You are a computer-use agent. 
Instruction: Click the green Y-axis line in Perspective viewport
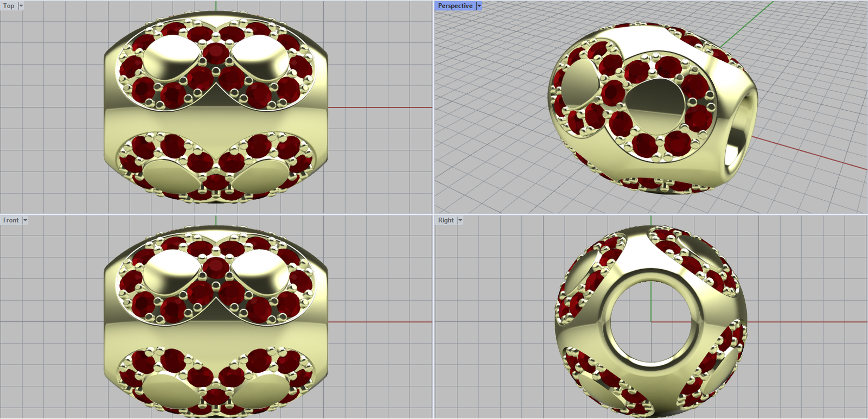(743, 26)
